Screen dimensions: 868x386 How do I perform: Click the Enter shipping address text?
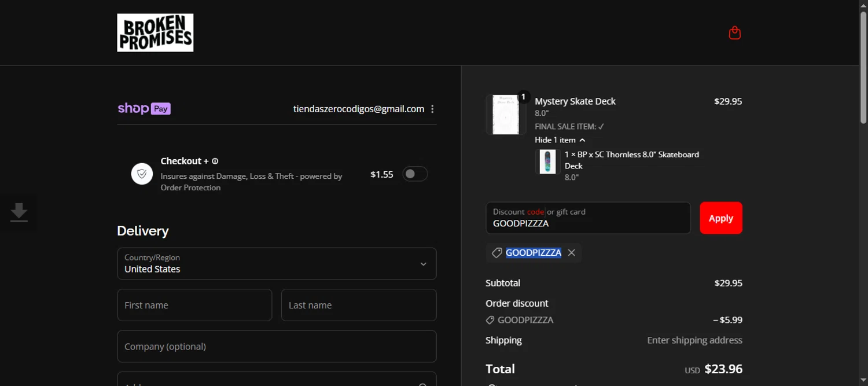[x=694, y=340]
